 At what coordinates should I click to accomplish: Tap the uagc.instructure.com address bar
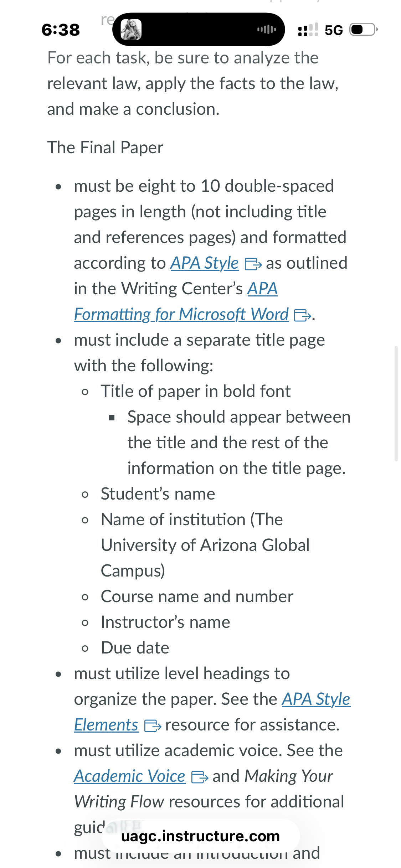(200, 836)
